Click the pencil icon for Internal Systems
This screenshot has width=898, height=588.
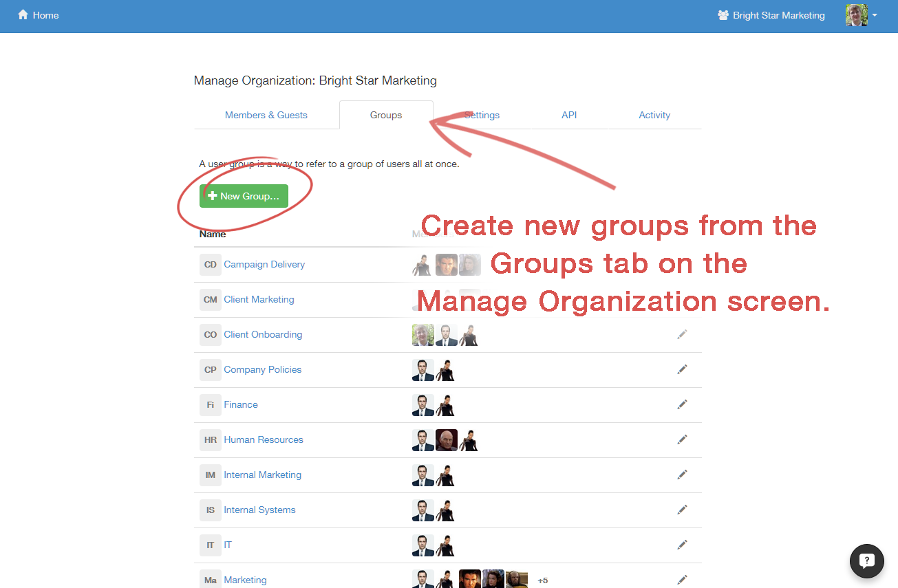point(682,510)
